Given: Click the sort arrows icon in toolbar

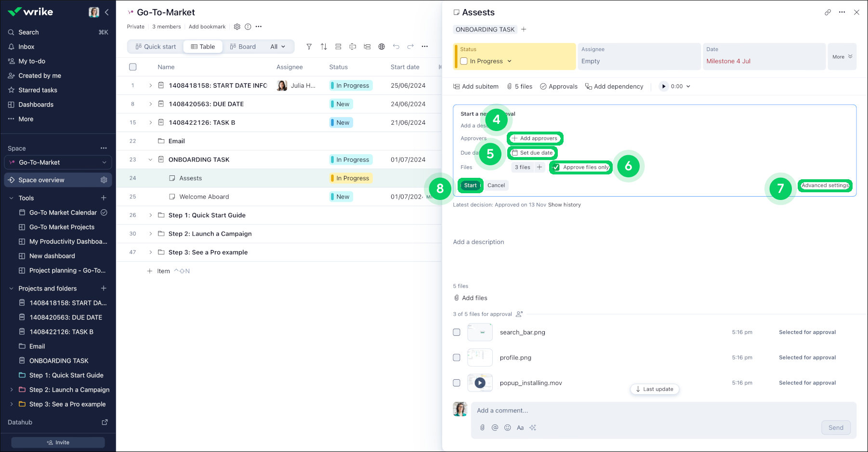Looking at the screenshot, I should (324, 47).
